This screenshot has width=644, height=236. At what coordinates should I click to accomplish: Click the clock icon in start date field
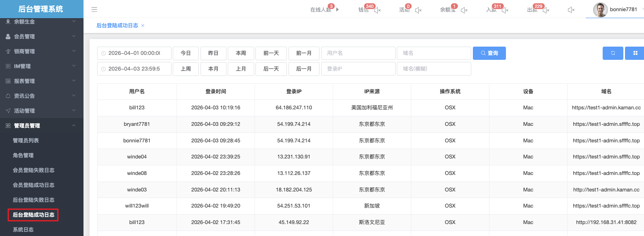103,53
